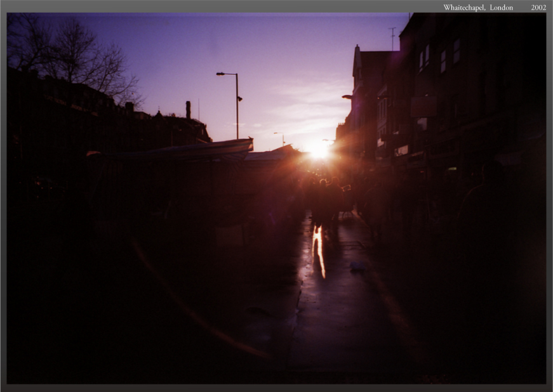This screenshot has width=553, height=392.
Task: Click the year "2002" caption
Action: click(x=538, y=8)
